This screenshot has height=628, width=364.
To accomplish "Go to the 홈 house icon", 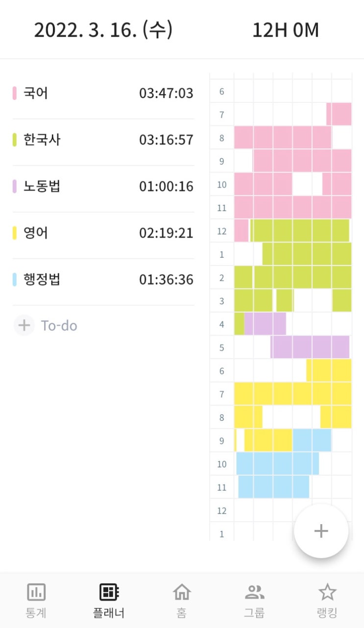I will (182, 592).
